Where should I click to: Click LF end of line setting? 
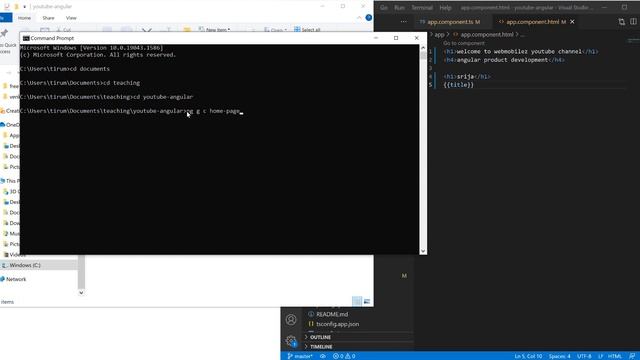point(600,356)
